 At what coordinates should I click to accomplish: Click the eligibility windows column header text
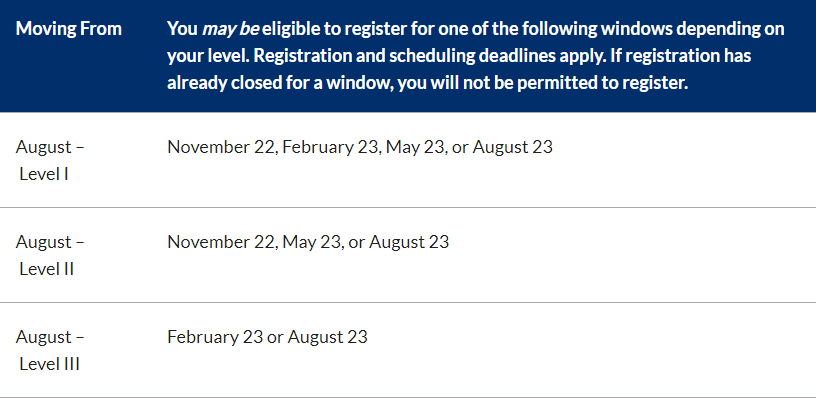click(x=476, y=56)
